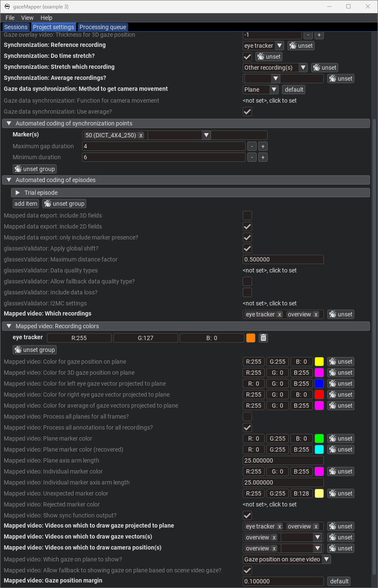Toggle glassesValidator: Apply global shift checkbox

coord(247,248)
